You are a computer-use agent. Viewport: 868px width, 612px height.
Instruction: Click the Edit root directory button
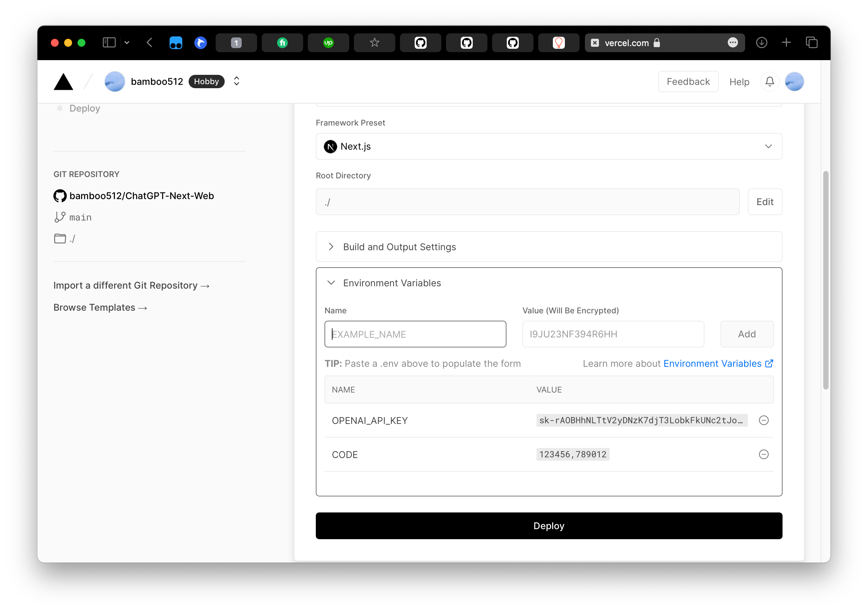coord(765,202)
